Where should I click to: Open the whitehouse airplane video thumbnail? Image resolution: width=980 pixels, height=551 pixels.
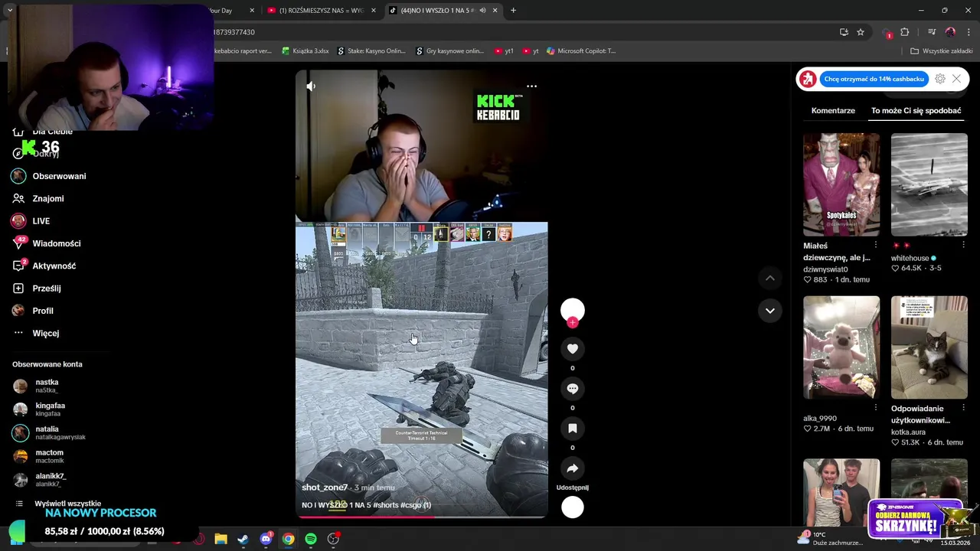pyautogui.click(x=929, y=184)
